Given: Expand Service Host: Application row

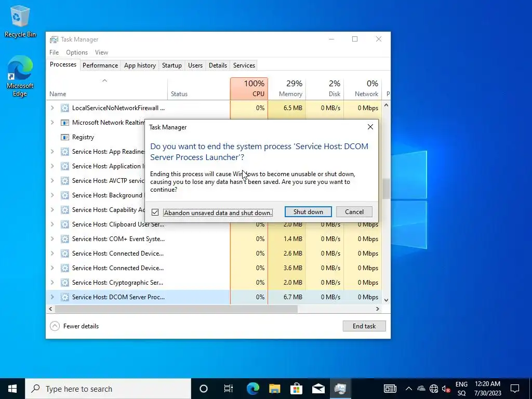Looking at the screenshot, I should [52, 166].
